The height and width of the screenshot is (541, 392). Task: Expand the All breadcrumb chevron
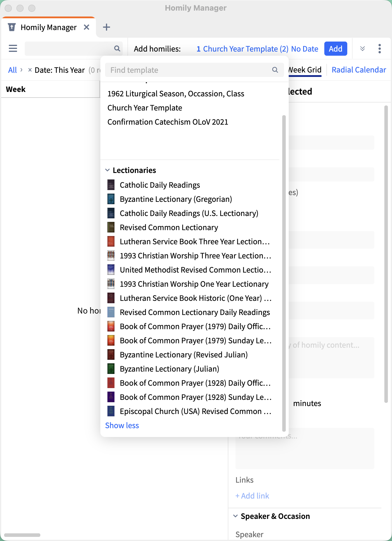tap(21, 70)
